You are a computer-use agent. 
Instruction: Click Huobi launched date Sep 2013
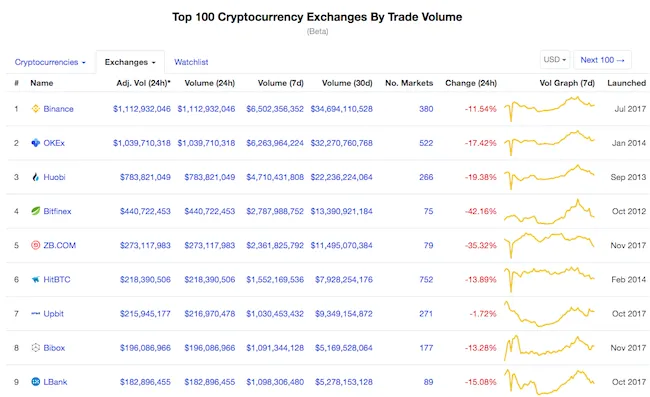click(x=628, y=177)
